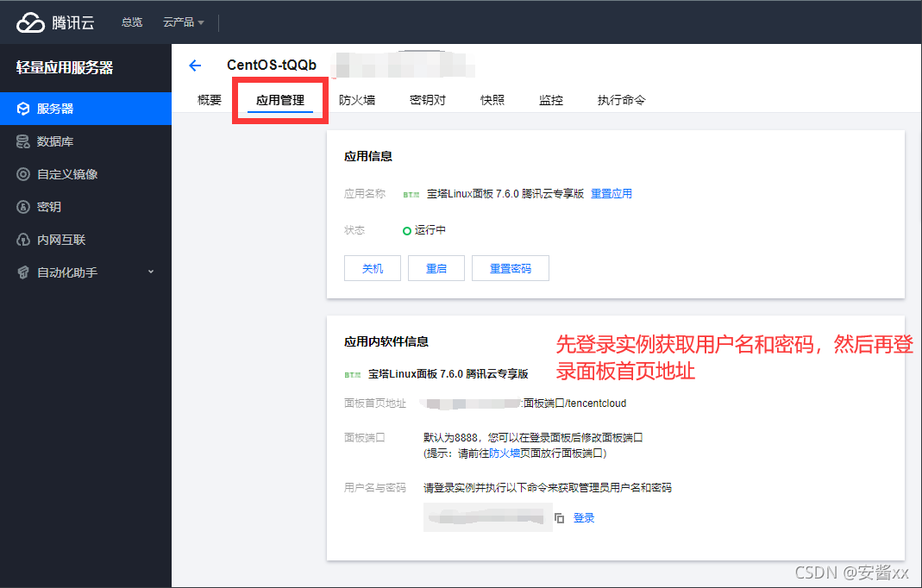Select 自定义镜像 in the sidebar
Screen dimensions: 922x588
click(x=86, y=174)
